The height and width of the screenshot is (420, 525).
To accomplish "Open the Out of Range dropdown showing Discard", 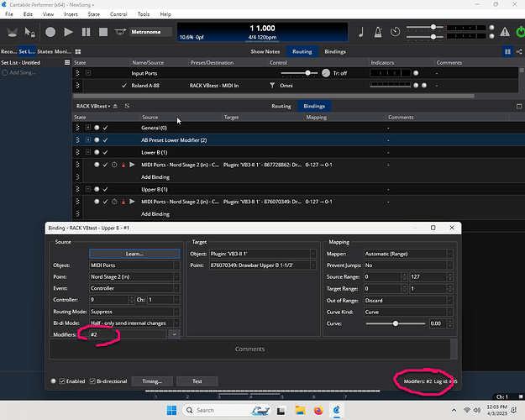I will pos(408,301).
